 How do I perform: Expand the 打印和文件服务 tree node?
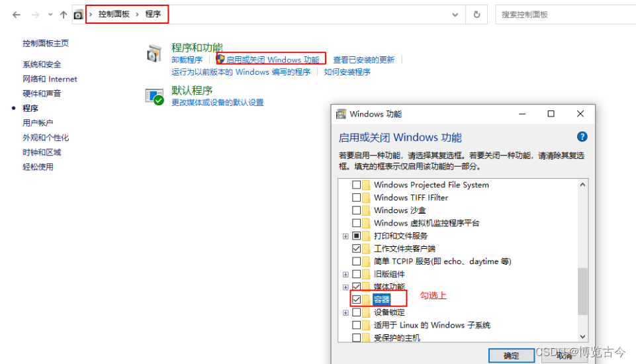coord(345,236)
